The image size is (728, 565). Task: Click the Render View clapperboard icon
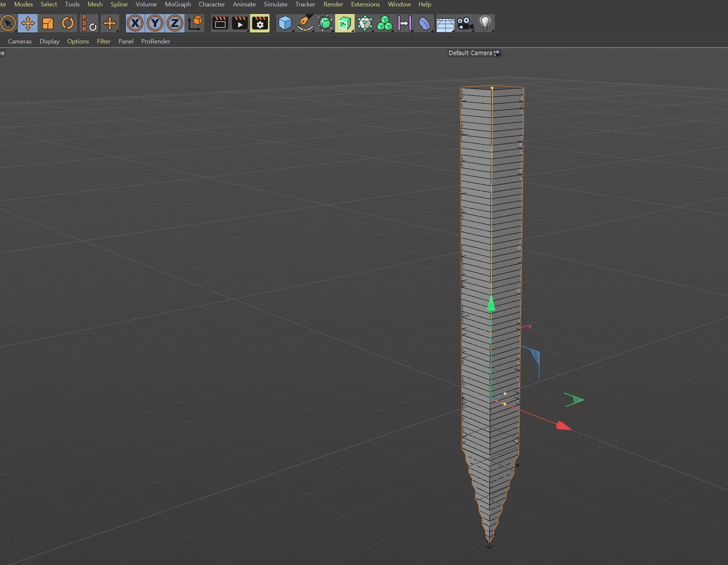point(220,24)
